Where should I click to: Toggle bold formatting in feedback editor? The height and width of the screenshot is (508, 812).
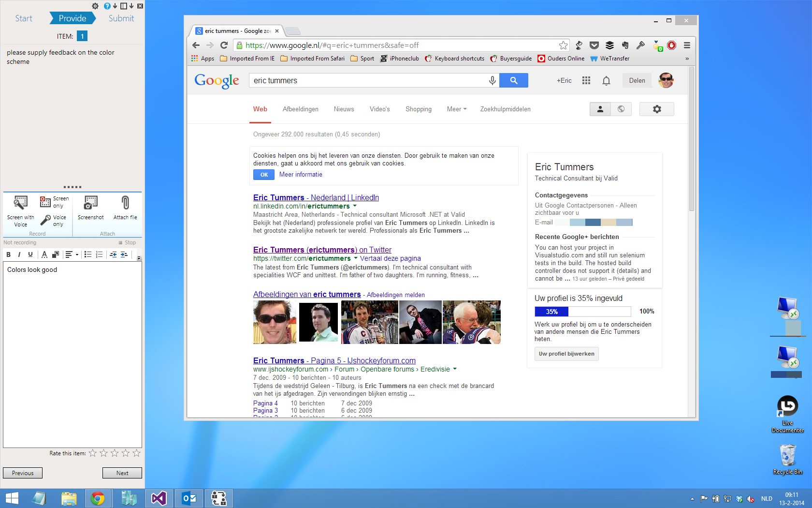[x=8, y=254]
